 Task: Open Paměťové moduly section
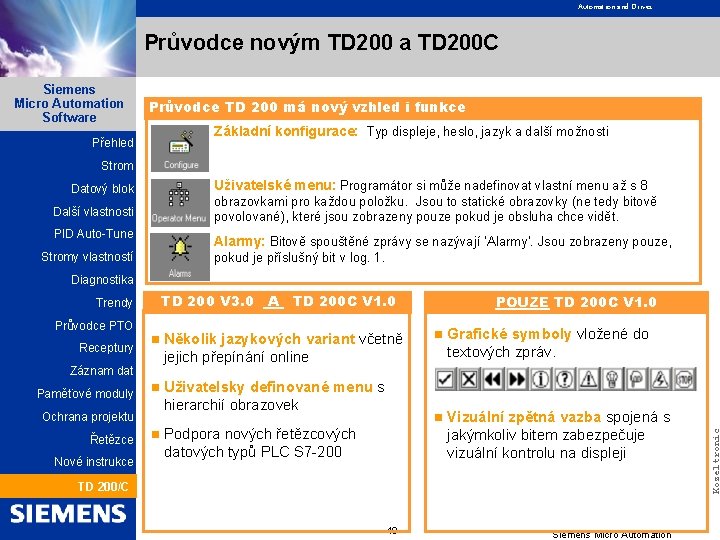(85, 394)
